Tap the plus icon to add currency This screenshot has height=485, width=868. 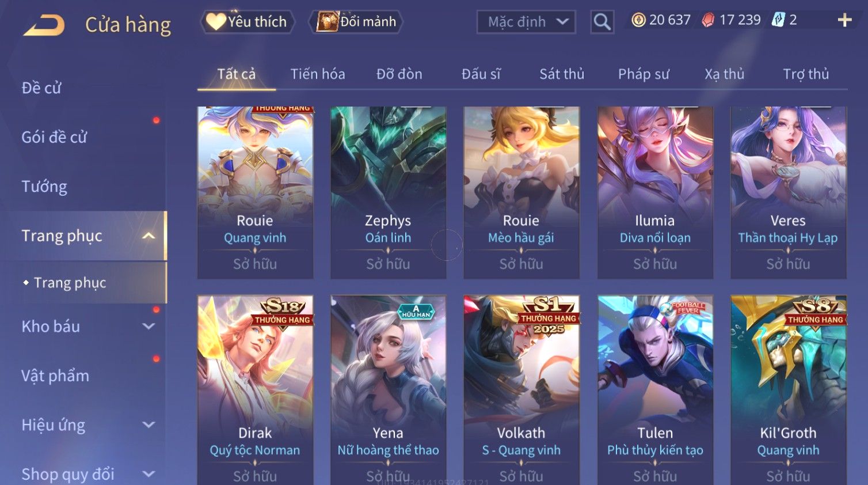[844, 20]
